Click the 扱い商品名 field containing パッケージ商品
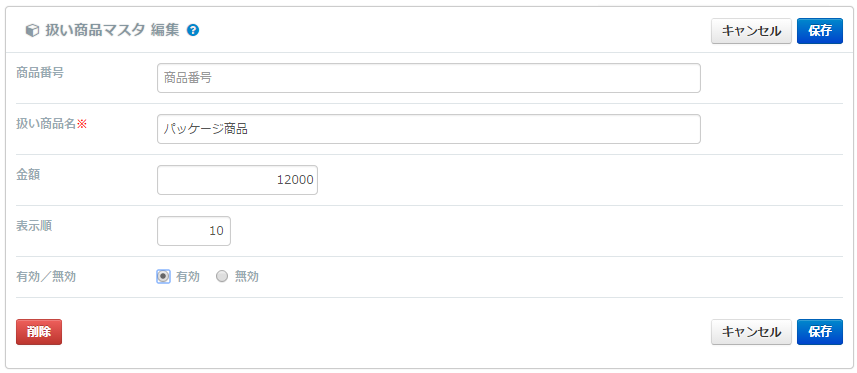 point(428,129)
